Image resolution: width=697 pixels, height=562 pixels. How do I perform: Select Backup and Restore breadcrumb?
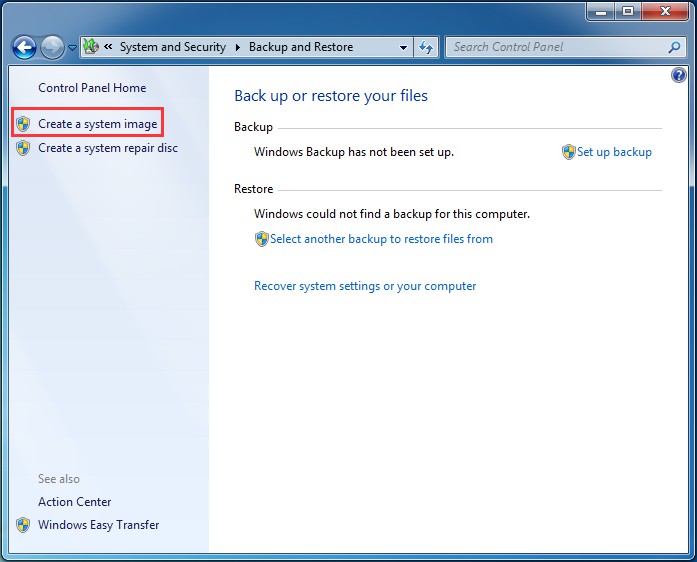(301, 47)
